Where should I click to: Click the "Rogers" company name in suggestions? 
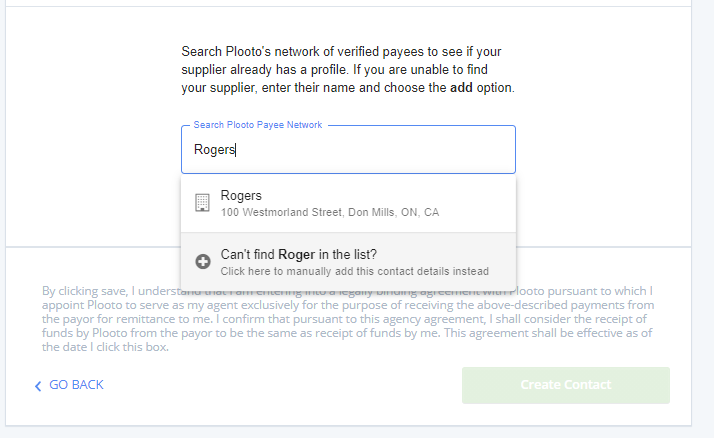(x=241, y=195)
